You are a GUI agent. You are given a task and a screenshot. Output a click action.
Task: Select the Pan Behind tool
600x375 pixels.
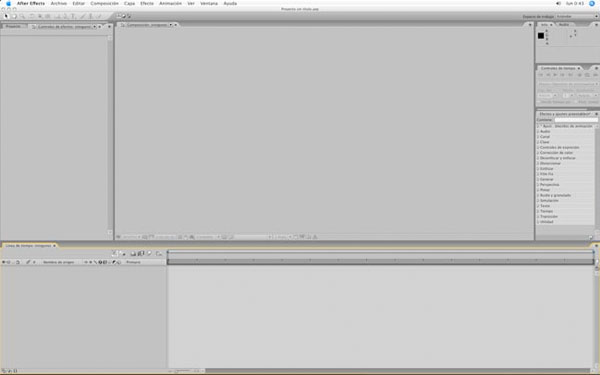[48, 16]
